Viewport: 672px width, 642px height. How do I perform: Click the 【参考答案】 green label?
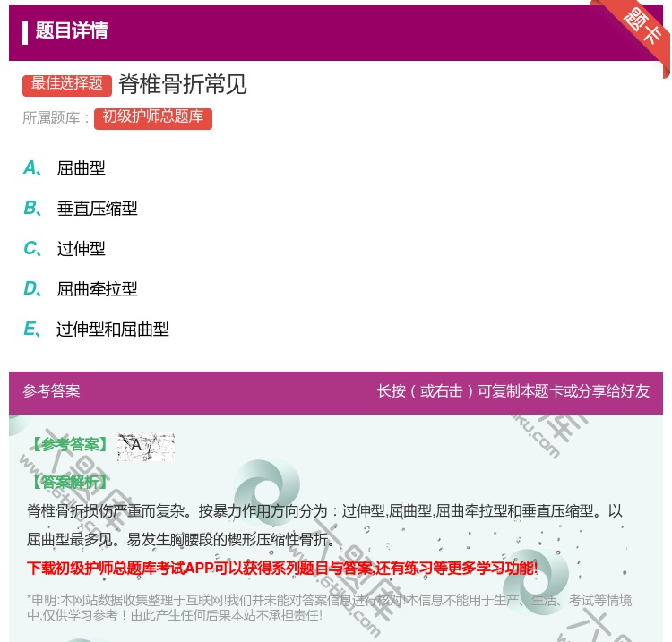(71, 445)
